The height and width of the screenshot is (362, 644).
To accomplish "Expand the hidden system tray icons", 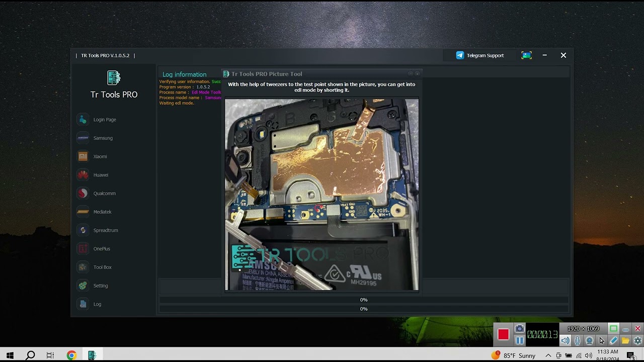I will pyautogui.click(x=548, y=355).
